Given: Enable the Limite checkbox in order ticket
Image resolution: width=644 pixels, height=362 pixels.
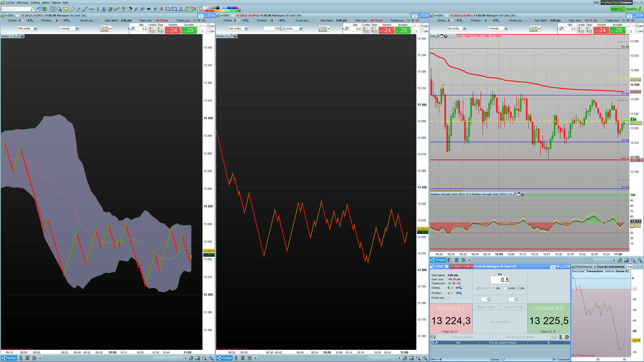Looking at the screenshot, I should (505, 288).
